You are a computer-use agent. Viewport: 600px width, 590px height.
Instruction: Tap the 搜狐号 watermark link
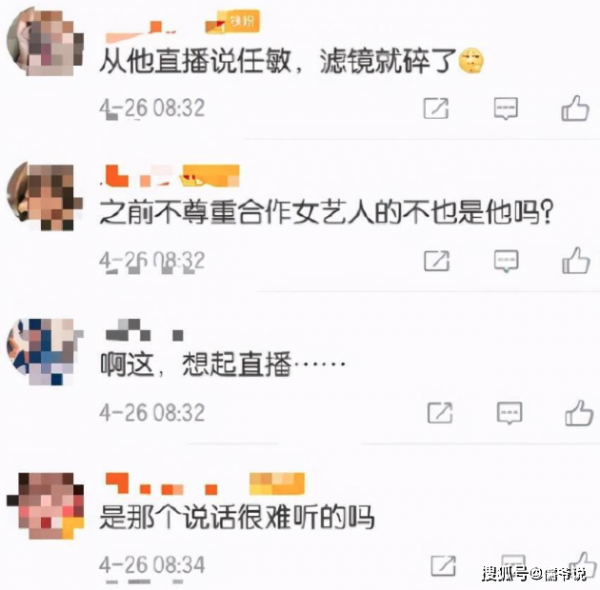tap(534, 574)
